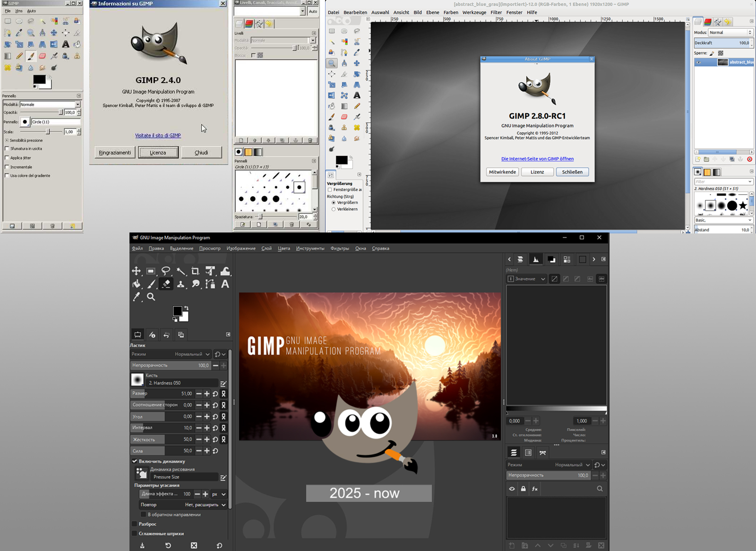Click the Непрозрачность slider in eraser options
This screenshot has width=756, height=551.
170,365
